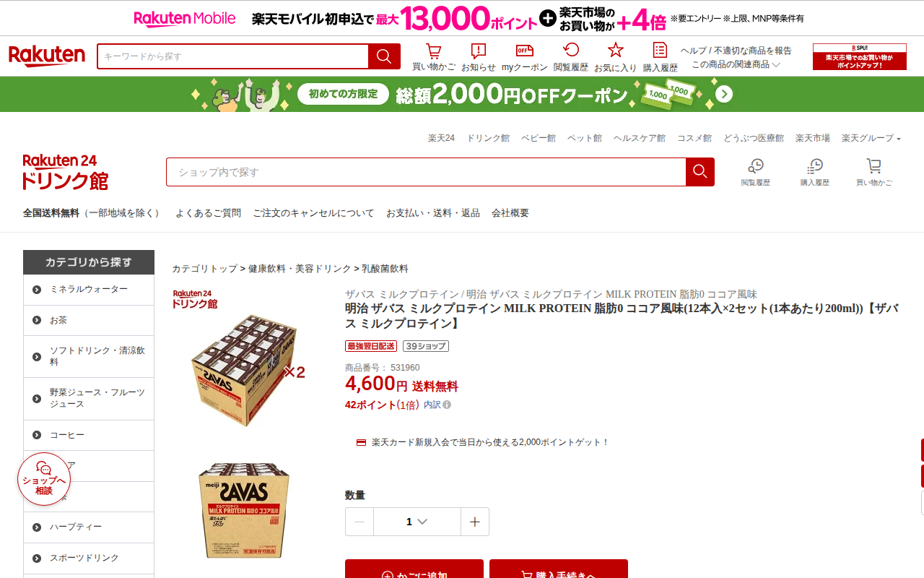This screenshot has width=924, height=578.
Task: Click the ショップへ相談 chat bubble
Action: pyautogui.click(x=44, y=479)
